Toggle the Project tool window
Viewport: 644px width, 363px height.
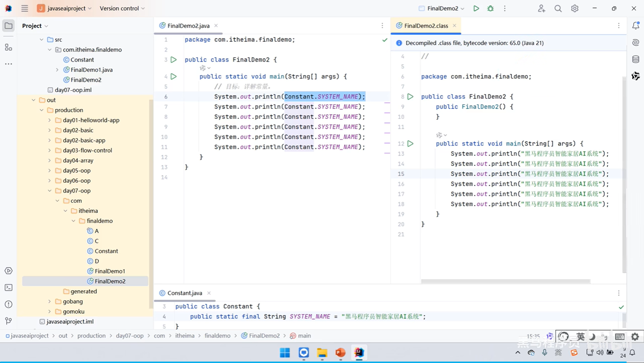click(8, 25)
